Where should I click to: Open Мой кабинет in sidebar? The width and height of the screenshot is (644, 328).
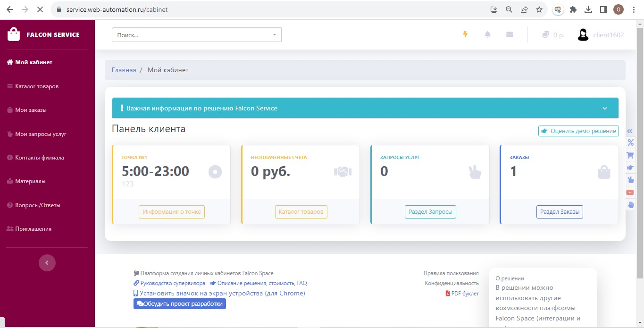tap(29, 62)
